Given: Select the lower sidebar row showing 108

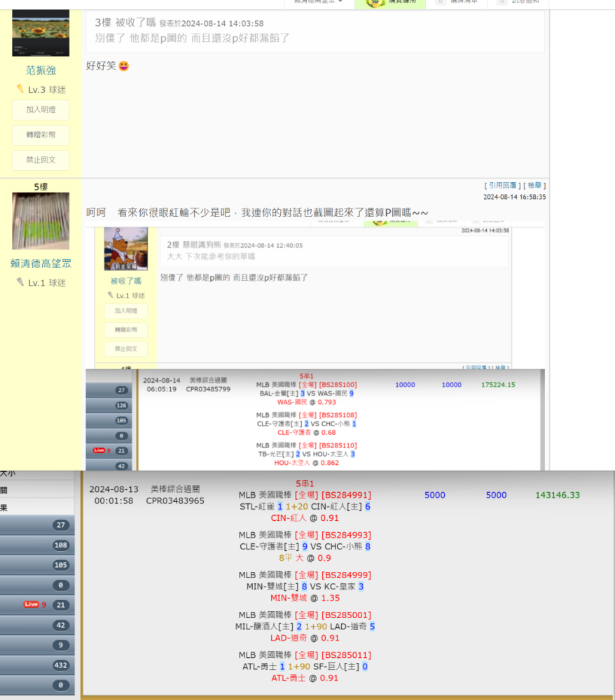Looking at the screenshot, I should [37, 545].
